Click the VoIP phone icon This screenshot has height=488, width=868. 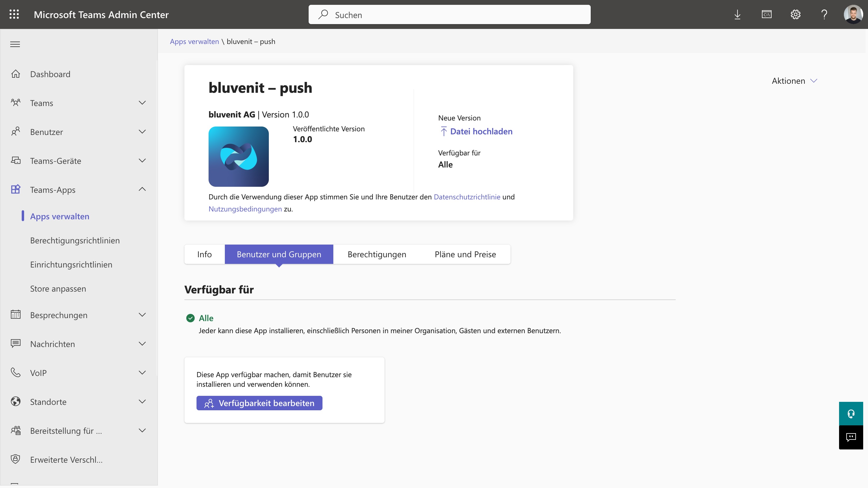point(15,373)
